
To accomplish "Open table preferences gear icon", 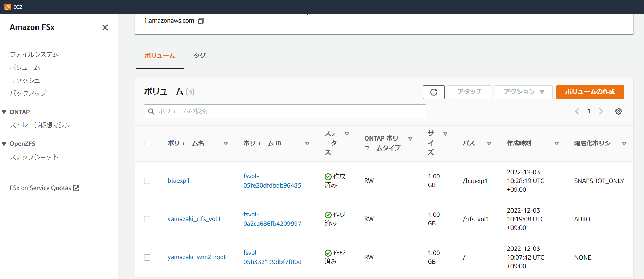I will (619, 111).
